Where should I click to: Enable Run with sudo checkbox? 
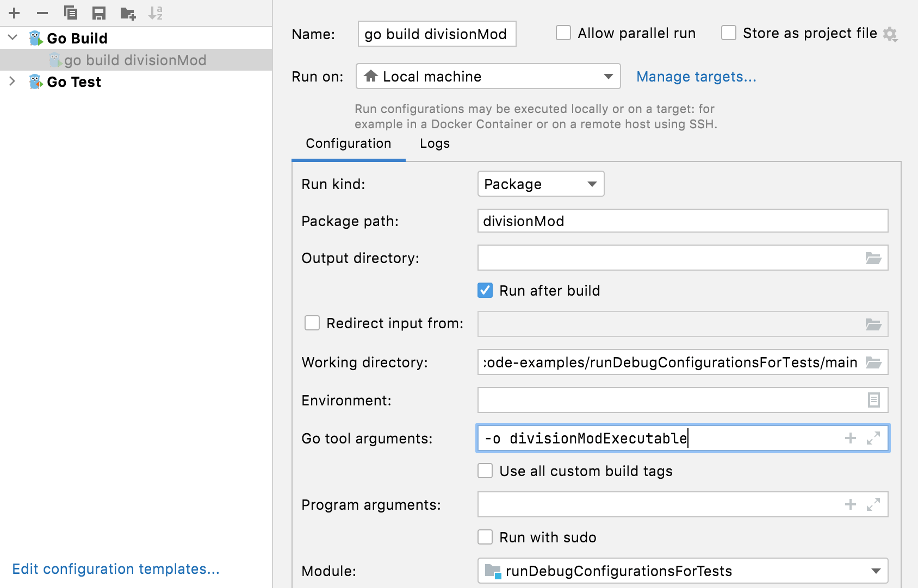[485, 537]
